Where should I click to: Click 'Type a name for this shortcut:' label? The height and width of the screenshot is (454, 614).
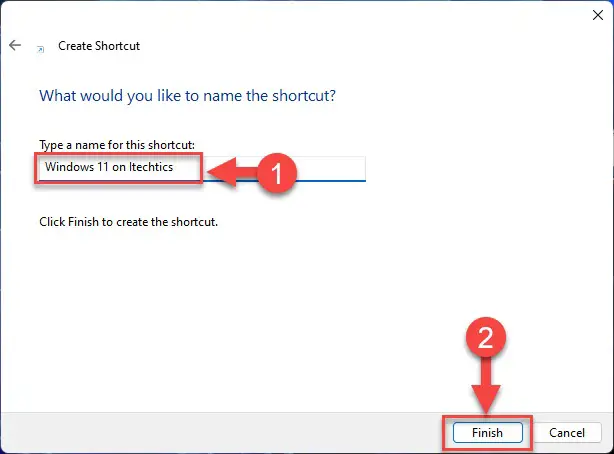117,145
